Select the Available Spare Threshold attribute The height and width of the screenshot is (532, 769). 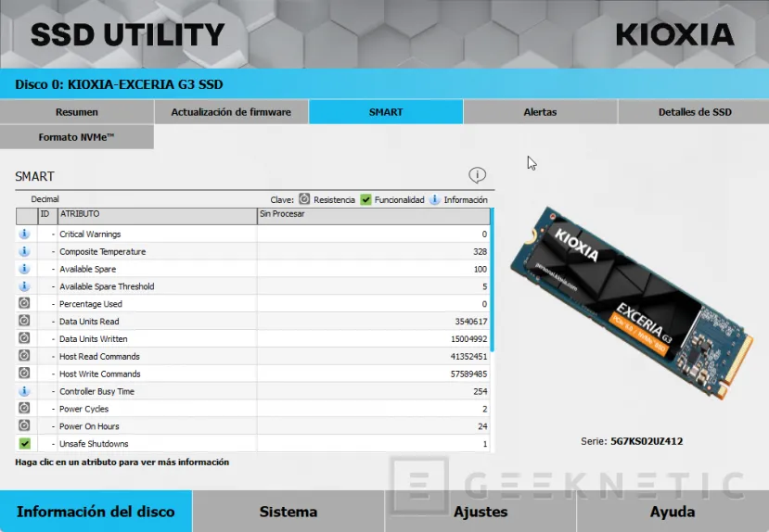coord(107,286)
